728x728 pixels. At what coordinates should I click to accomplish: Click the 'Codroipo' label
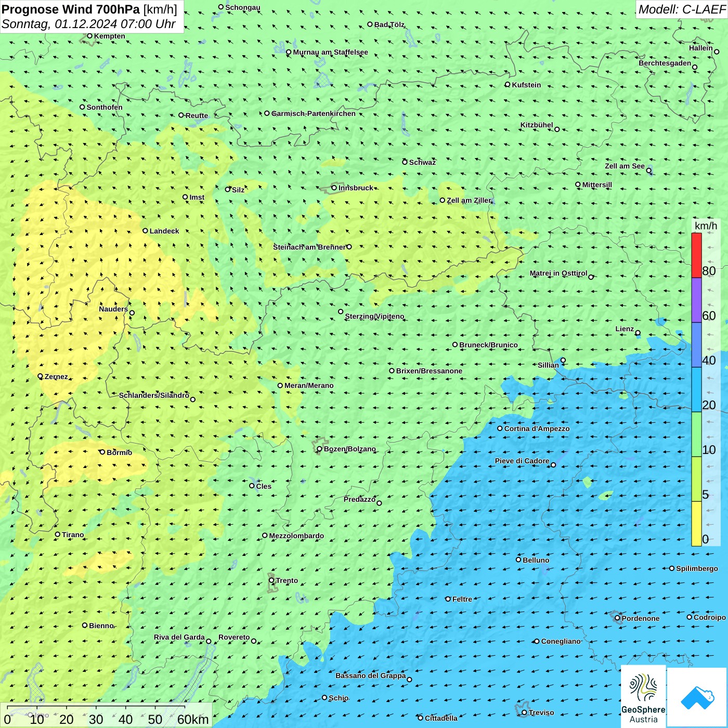click(710, 617)
